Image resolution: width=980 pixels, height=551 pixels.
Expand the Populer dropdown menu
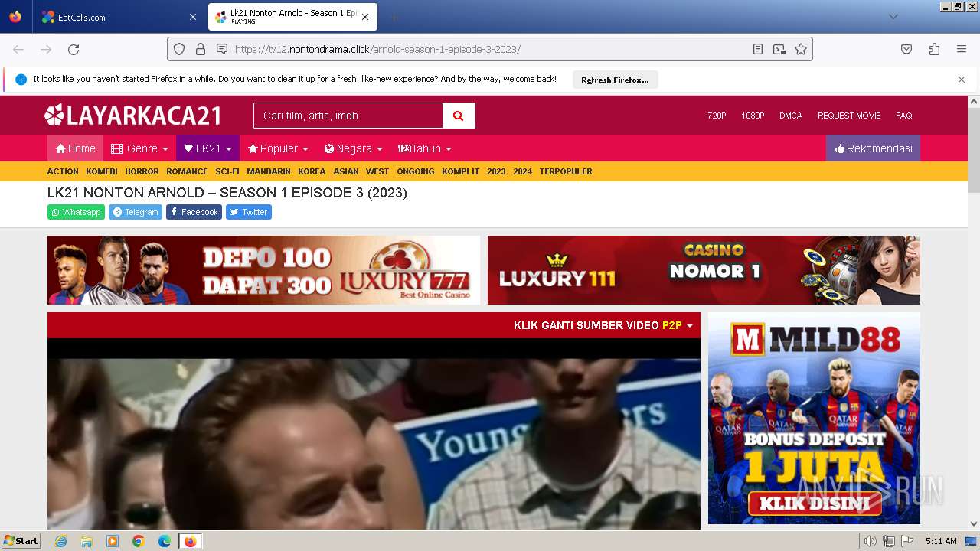pyautogui.click(x=278, y=148)
